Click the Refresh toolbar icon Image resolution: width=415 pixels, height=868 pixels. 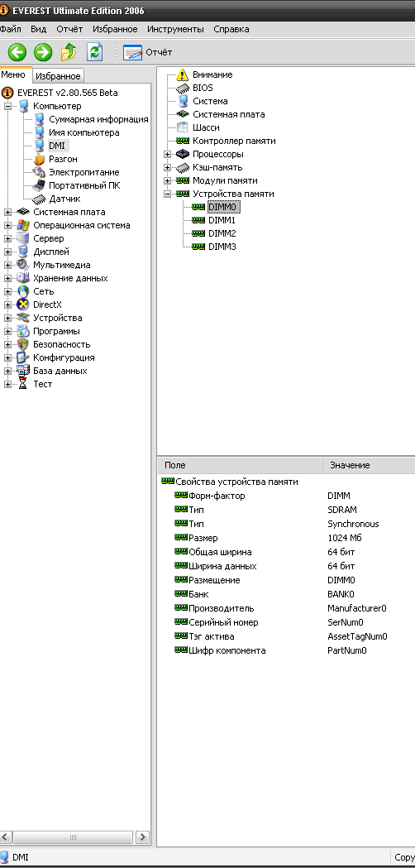pos(95,53)
